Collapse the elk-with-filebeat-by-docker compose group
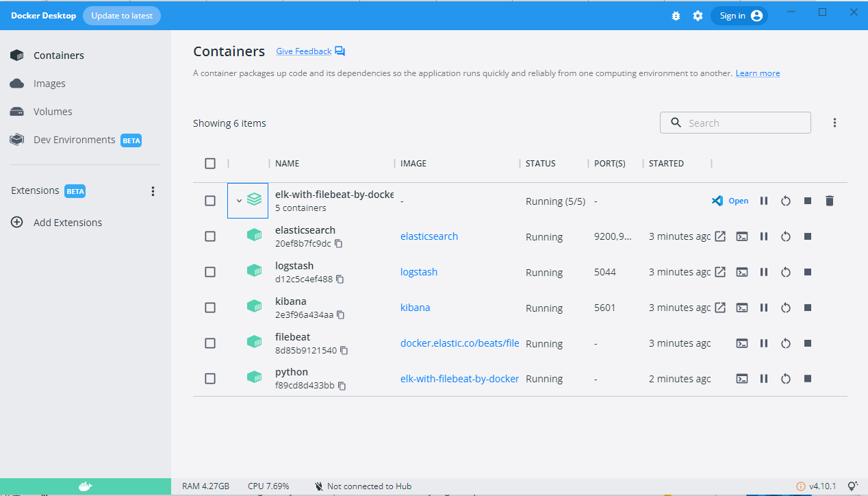The width and height of the screenshot is (868, 496). (x=239, y=201)
